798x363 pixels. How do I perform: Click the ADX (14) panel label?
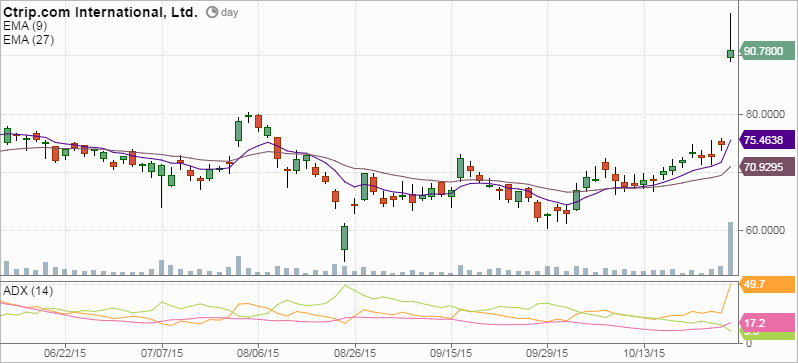click(x=28, y=291)
